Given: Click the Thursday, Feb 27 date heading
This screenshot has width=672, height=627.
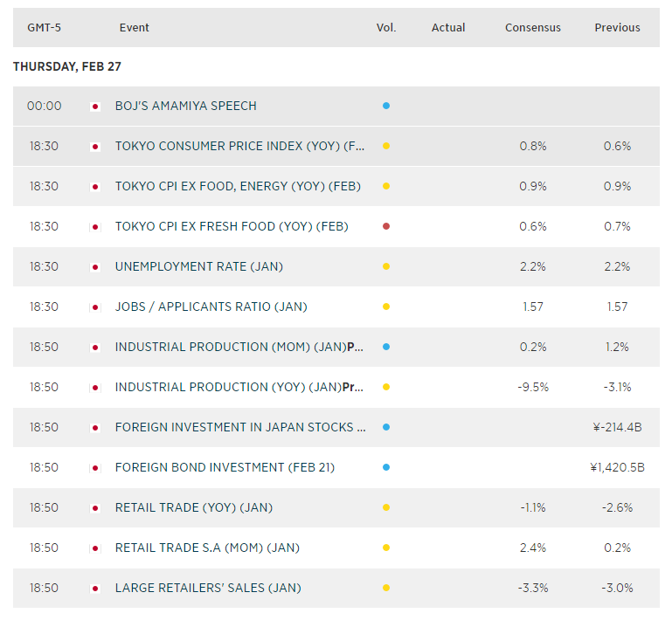Looking at the screenshot, I should tap(67, 67).
